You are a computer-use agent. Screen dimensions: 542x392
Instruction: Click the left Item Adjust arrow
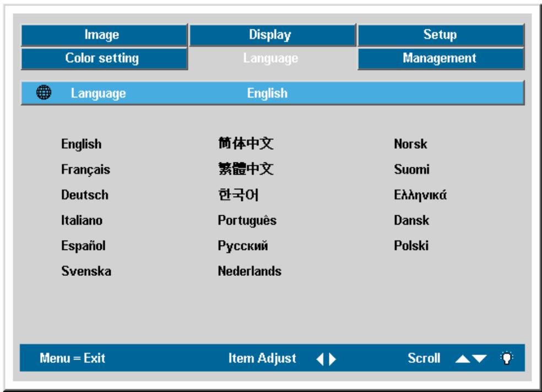(319, 359)
